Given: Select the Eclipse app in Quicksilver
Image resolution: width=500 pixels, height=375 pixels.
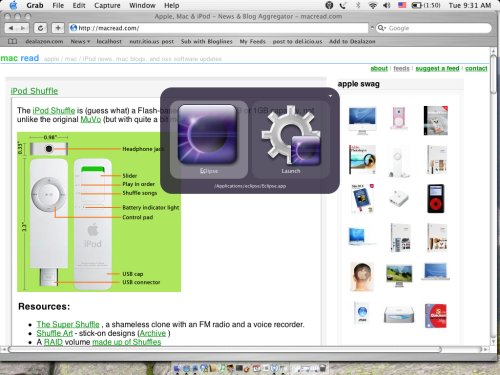Looking at the screenshot, I should point(209,140).
